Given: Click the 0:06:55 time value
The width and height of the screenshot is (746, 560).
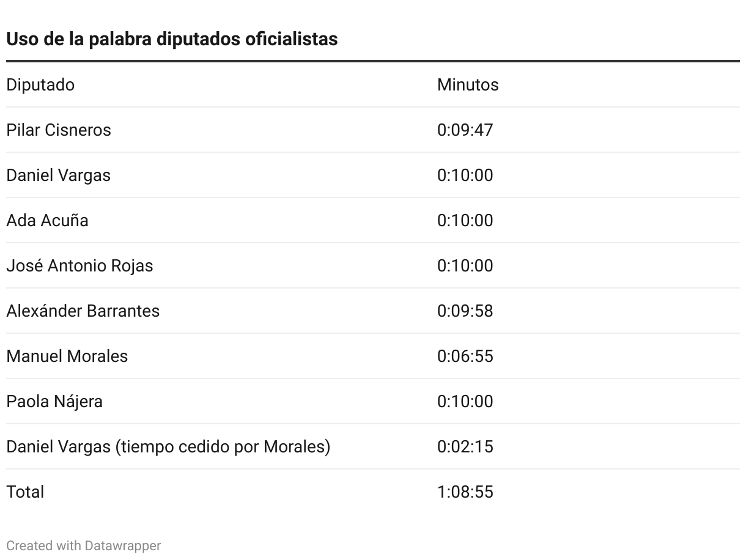Looking at the screenshot, I should [465, 356].
